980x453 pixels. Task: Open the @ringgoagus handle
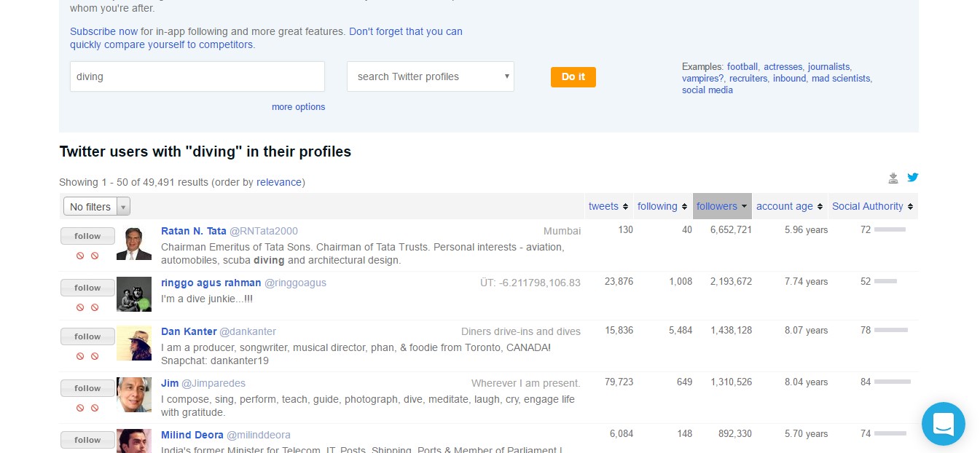pos(295,283)
